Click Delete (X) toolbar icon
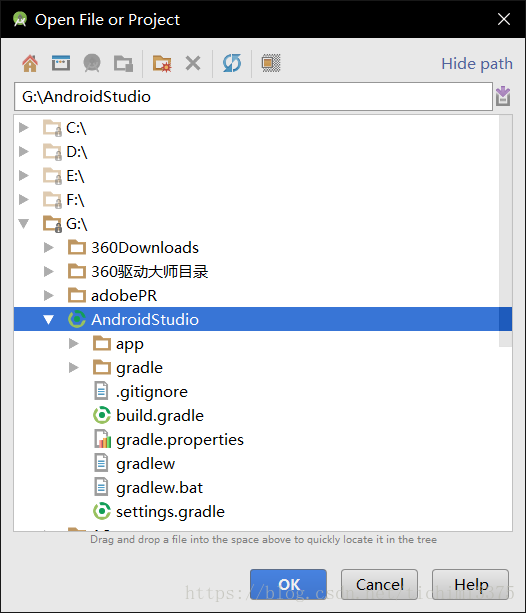Screen dimensions: 526x613 tap(193, 63)
